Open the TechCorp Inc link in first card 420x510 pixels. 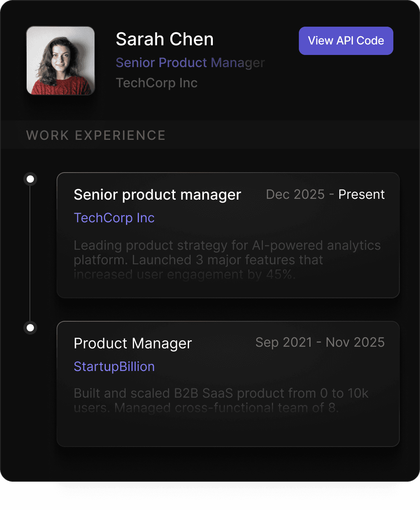pos(114,218)
